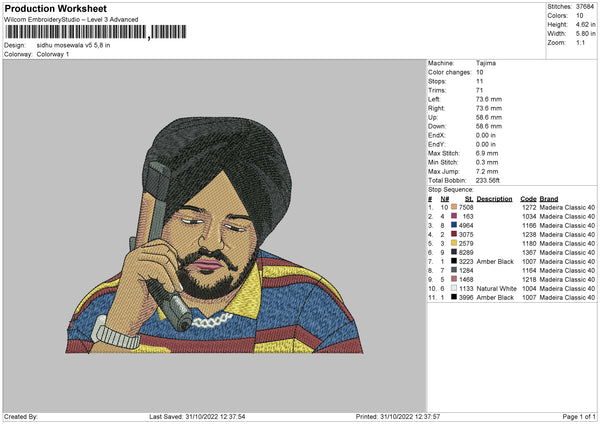Select stitch count 8289 in stop 6

(x=466, y=253)
